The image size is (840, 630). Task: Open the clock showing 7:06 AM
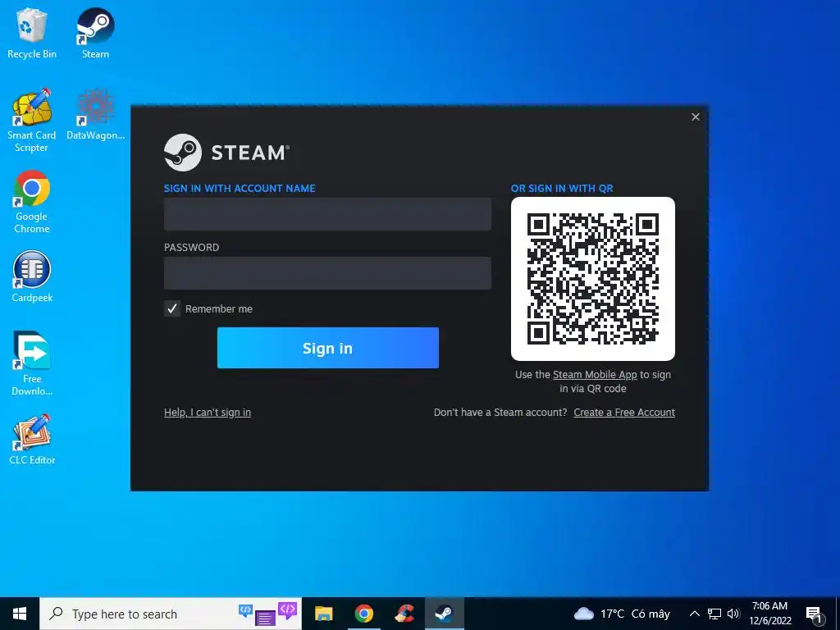point(769,614)
